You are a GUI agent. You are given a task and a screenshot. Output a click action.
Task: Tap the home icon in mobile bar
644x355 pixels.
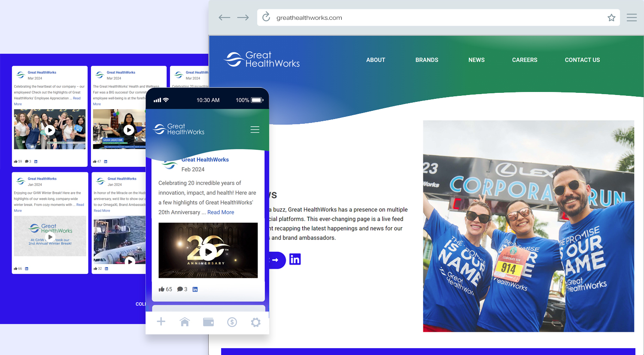pyautogui.click(x=185, y=322)
